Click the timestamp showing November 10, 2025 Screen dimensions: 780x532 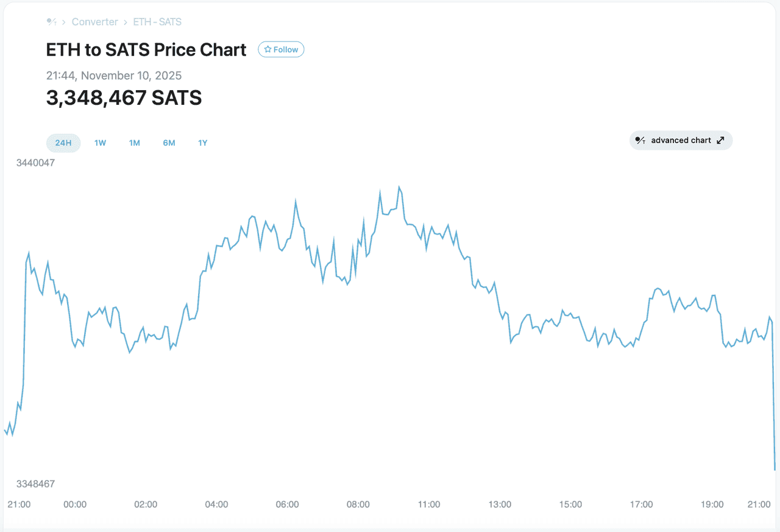[114, 76]
